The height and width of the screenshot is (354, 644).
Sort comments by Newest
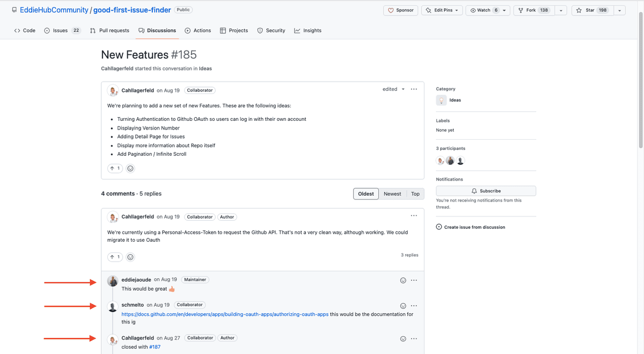(392, 194)
